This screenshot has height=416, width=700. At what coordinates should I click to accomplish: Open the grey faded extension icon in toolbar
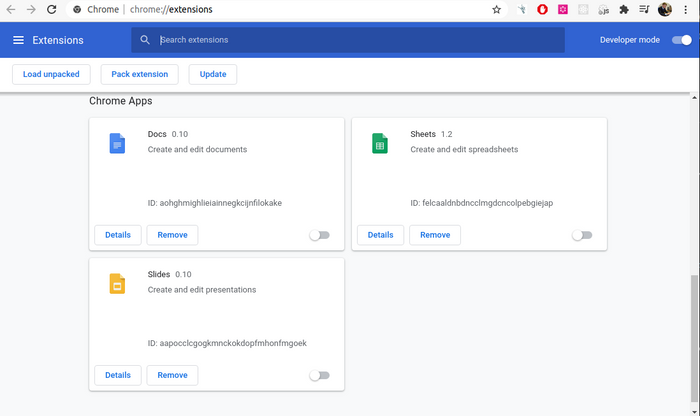point(583,9)
